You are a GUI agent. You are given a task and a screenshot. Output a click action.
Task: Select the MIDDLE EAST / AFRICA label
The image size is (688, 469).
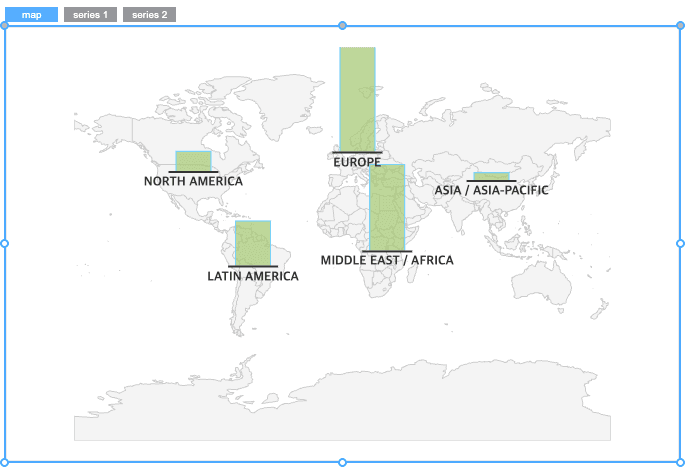[x=387, y=260]
